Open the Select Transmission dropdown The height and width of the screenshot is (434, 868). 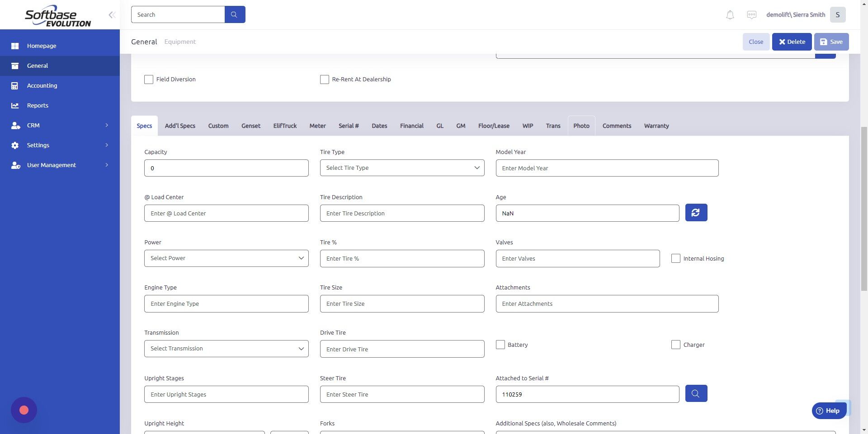(226, 348)
